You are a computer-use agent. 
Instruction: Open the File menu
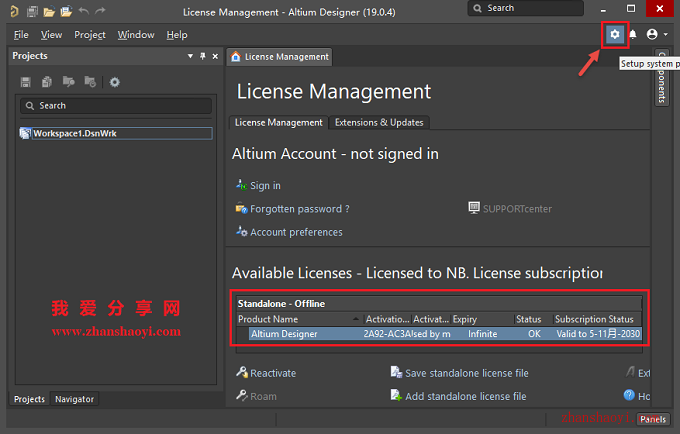[21, 35]
